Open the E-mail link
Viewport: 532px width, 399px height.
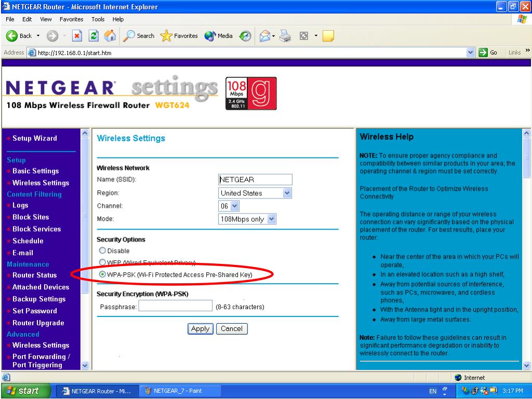[x=23, y=253]
